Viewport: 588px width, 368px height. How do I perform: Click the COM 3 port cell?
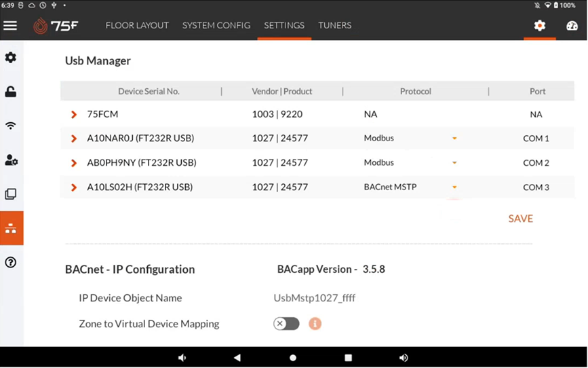coord(536,187)
